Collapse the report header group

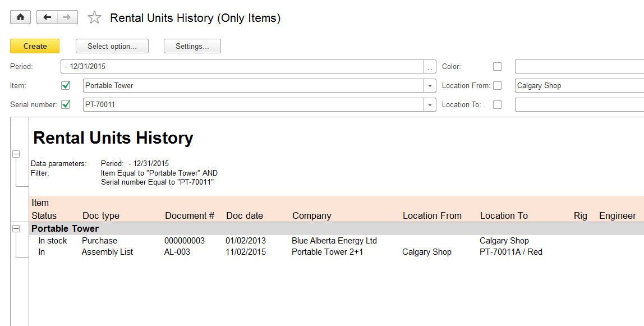coord(16,154)
